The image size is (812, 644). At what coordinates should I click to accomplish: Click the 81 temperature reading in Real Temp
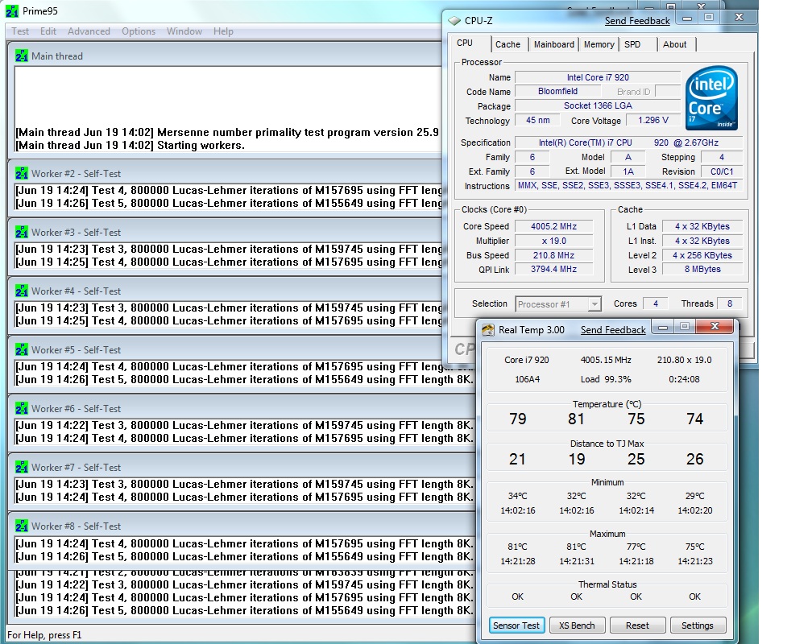[x=577, y=419]
